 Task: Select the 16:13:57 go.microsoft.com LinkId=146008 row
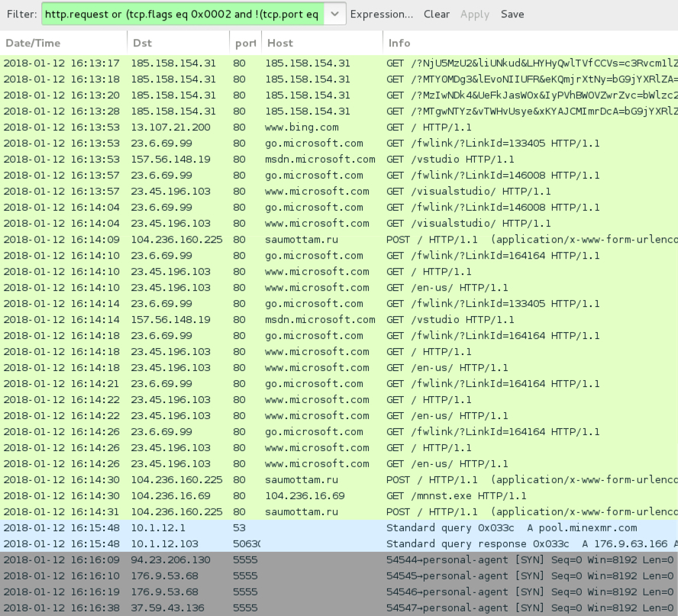coord(339,175)
